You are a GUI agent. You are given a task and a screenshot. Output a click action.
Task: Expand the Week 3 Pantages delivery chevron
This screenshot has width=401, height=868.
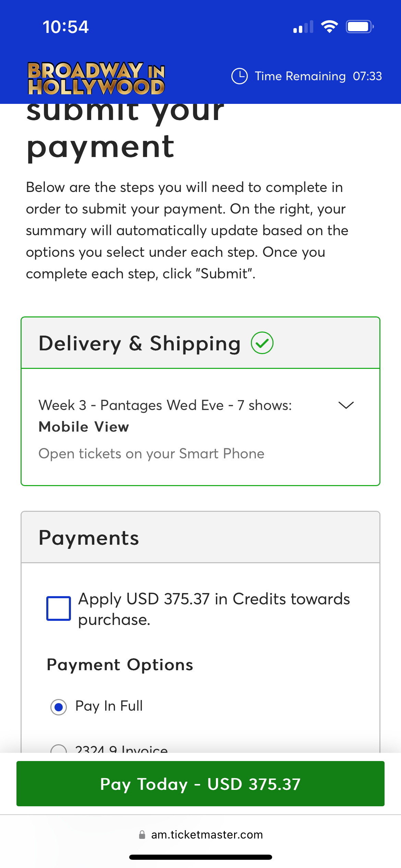click(346, 405)
